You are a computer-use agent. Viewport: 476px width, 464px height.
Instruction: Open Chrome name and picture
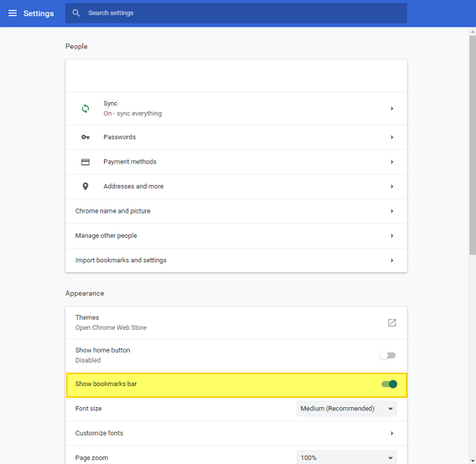[236, 211]
